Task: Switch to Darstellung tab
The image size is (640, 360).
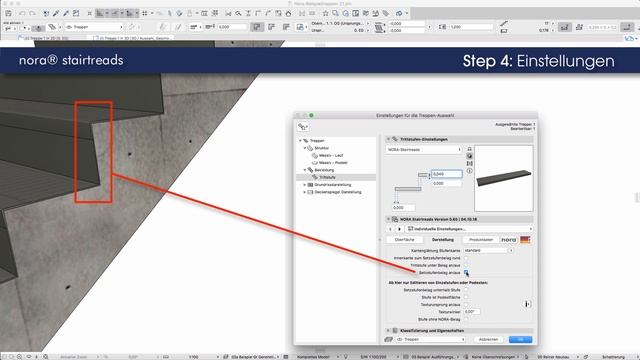Action: [442, 240]
